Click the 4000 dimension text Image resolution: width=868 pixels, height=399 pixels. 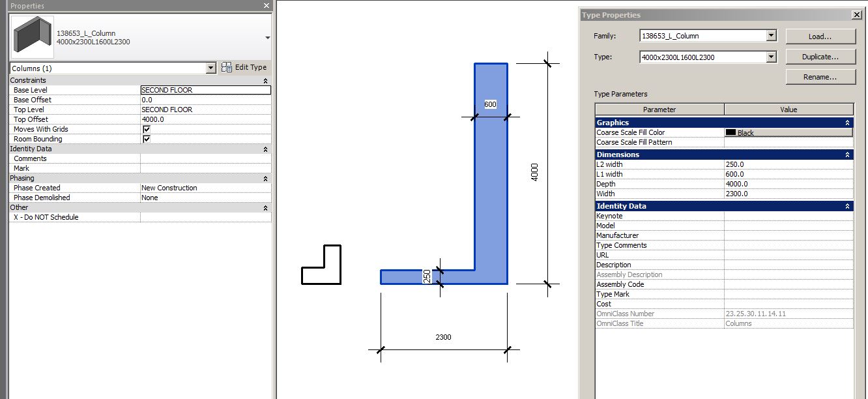point(535,172)
